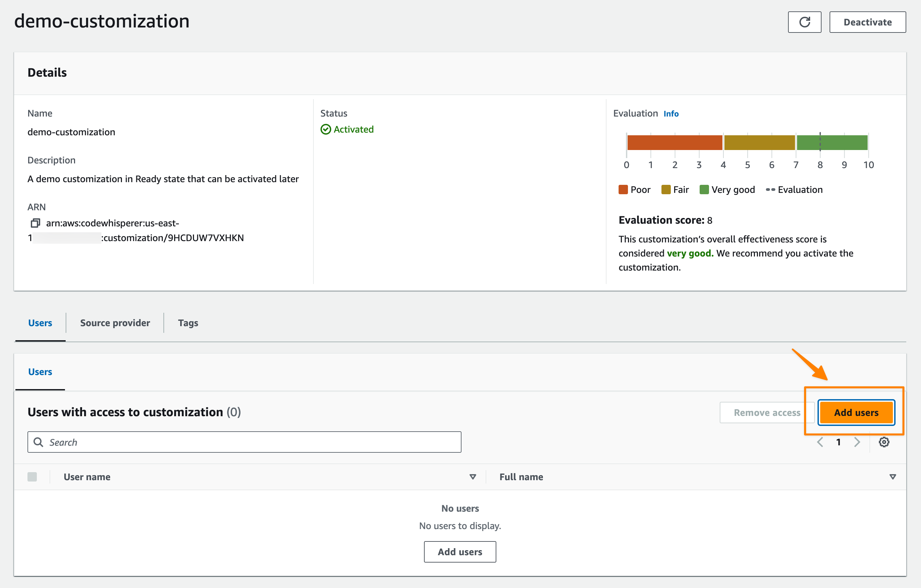The image size is (921, 588).
Task: Switch to Source provider tab
Action: click(x=115, y=323)
